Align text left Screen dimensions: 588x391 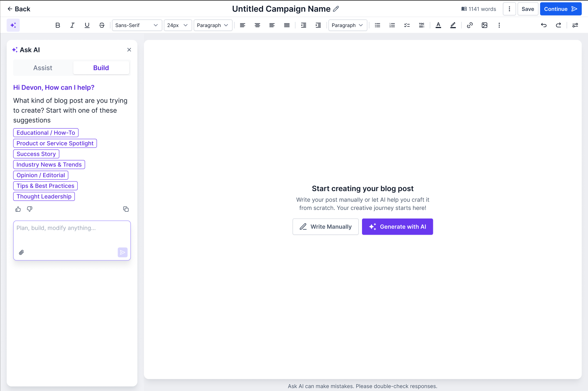(243, 25)
